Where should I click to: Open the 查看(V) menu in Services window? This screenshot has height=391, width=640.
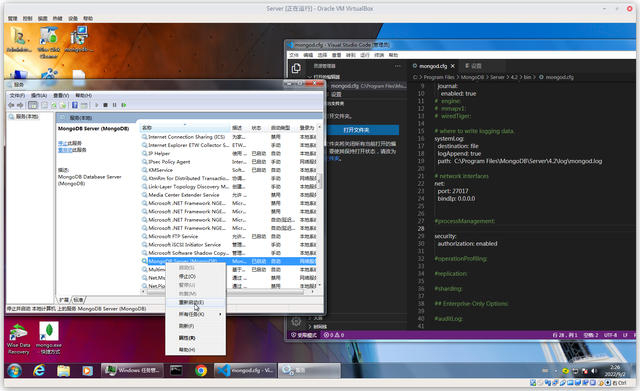[61, 96]
